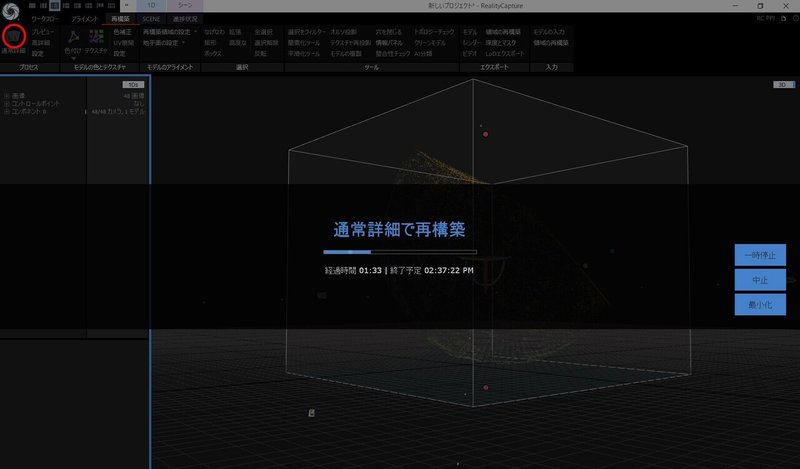The width and height of the screenshot is (800, 469).
Task: Select the fourth layout icon in title bar
Action: [x=66, y=6]
